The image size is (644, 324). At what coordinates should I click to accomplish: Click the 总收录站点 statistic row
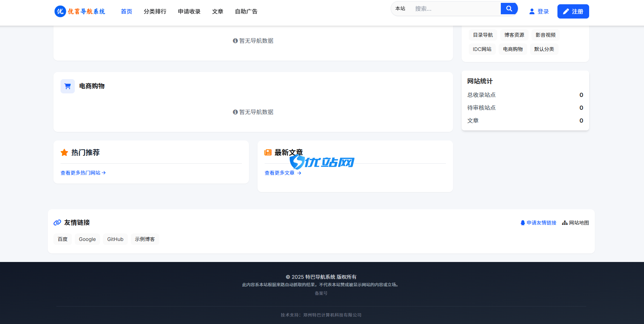coord(525,95)
